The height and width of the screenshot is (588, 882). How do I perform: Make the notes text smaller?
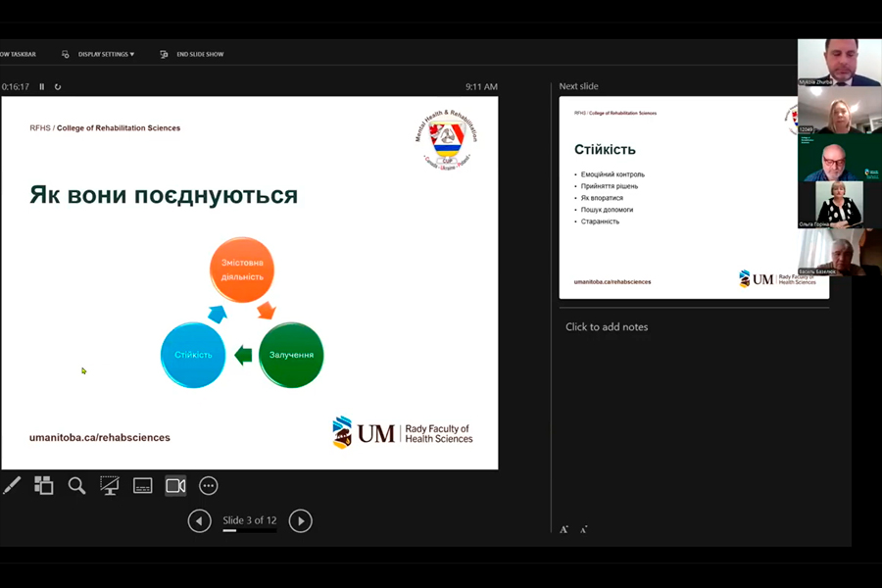click(584, 529)
